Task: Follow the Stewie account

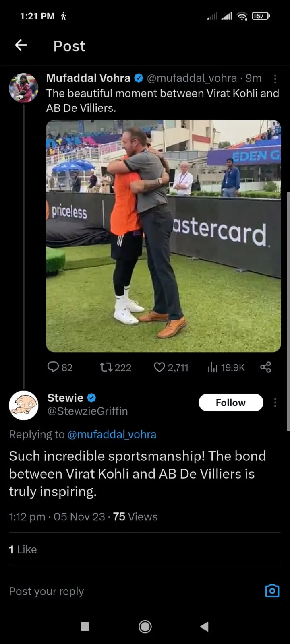Action: (x=231, y=402)
